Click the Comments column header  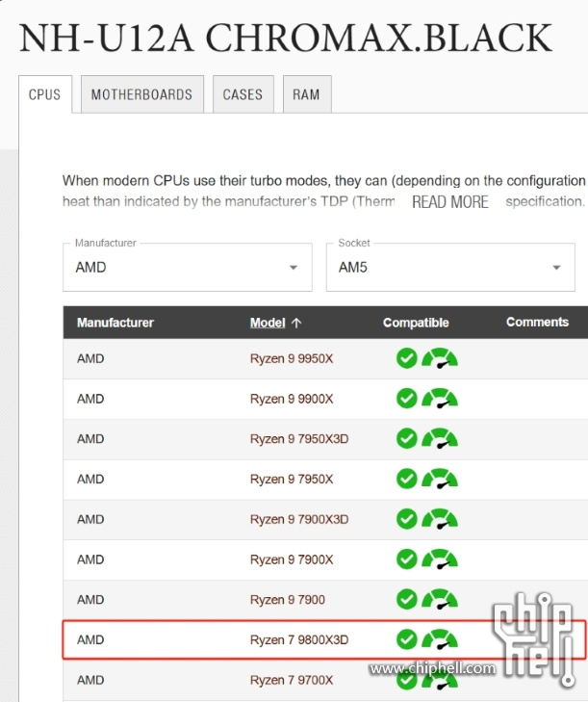(537, 322)
